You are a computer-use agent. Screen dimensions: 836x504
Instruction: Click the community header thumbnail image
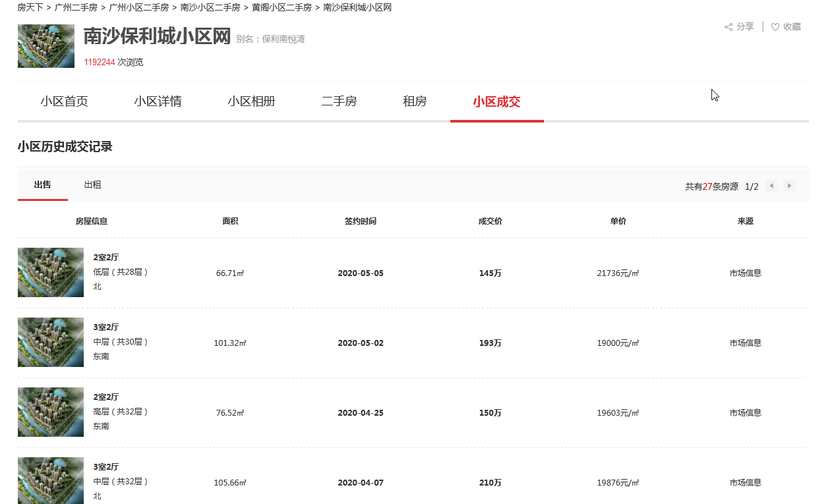46,46
